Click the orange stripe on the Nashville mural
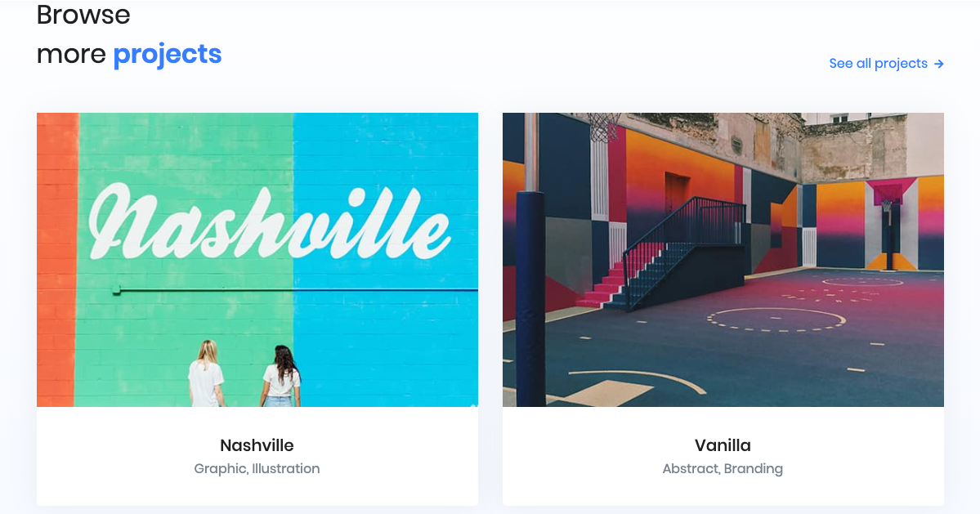This screenshot has width=980, height=514. pos(57,260)
